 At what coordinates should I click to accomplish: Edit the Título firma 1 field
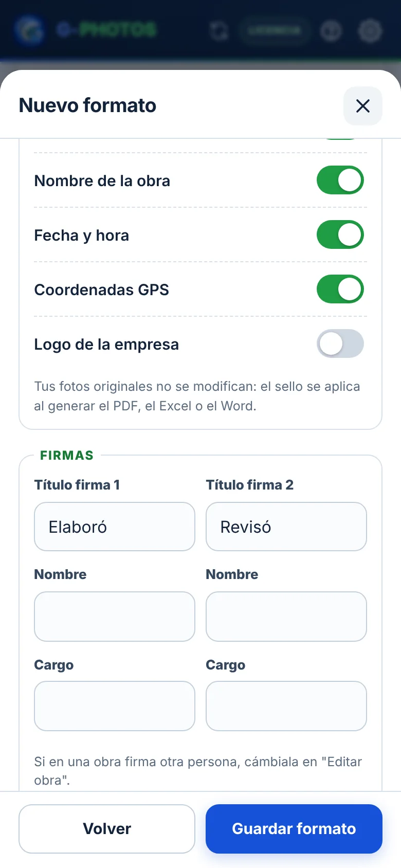115,527
